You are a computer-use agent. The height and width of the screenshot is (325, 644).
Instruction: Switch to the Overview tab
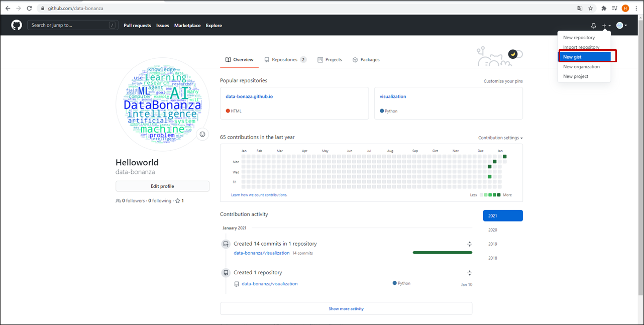pos(240,60)
